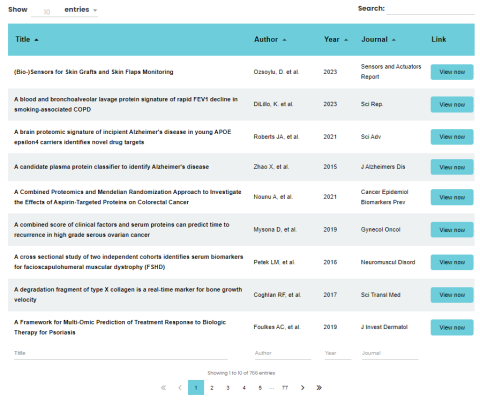This screenshot has height=403, width=480.
Task: Click the Title column filter field
Action: [121, 353]
